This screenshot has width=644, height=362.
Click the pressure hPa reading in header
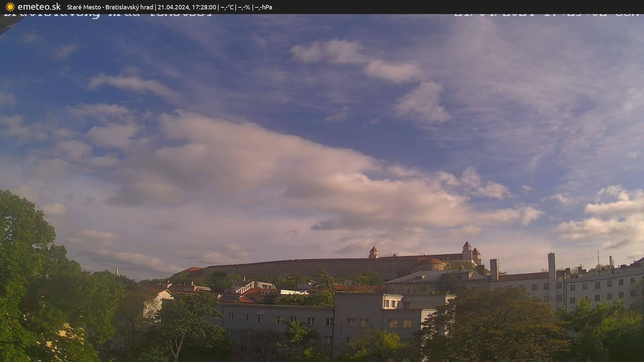264,7
